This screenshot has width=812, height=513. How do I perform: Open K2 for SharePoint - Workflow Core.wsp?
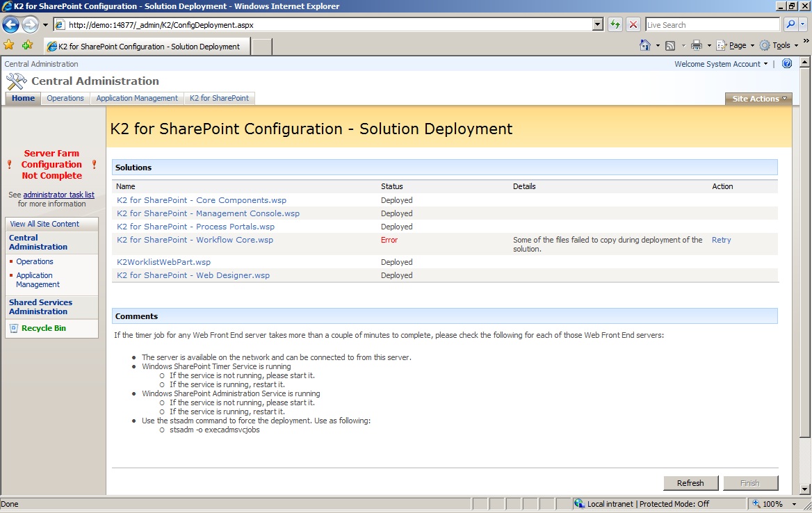[195, 241]
